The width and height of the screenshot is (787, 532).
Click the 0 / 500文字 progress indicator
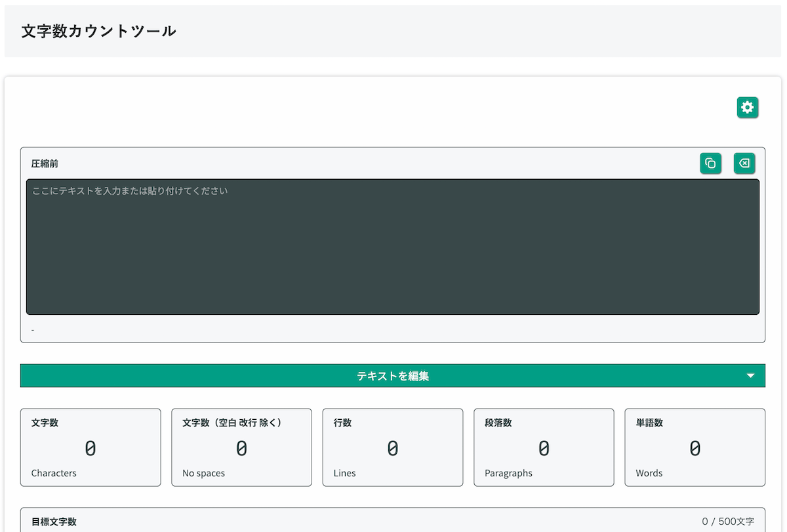(x=727, y=521)
